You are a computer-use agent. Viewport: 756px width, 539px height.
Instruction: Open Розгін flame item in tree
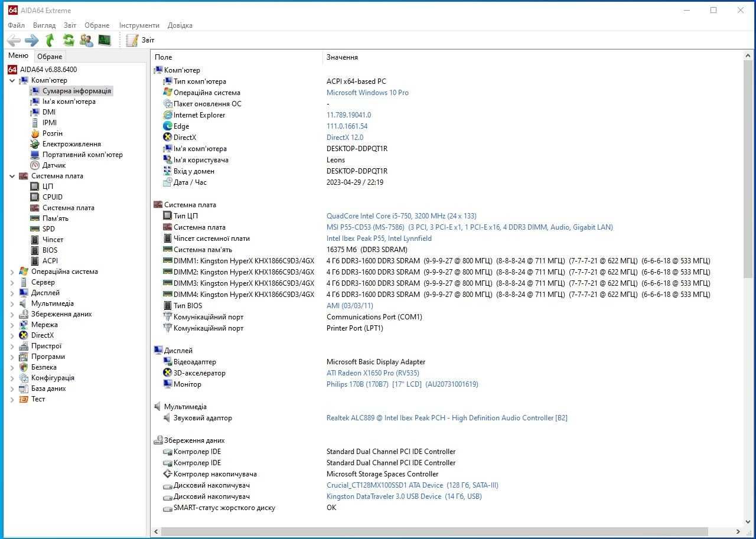[53, 133]
